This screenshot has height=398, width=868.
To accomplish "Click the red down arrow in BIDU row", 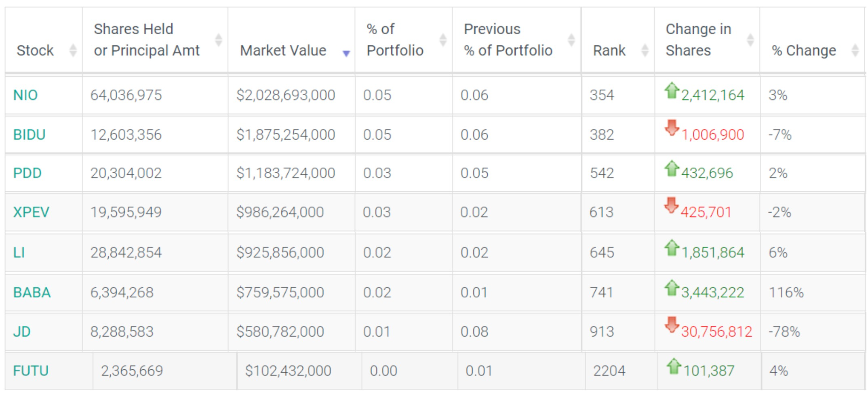I will (672, 128).
